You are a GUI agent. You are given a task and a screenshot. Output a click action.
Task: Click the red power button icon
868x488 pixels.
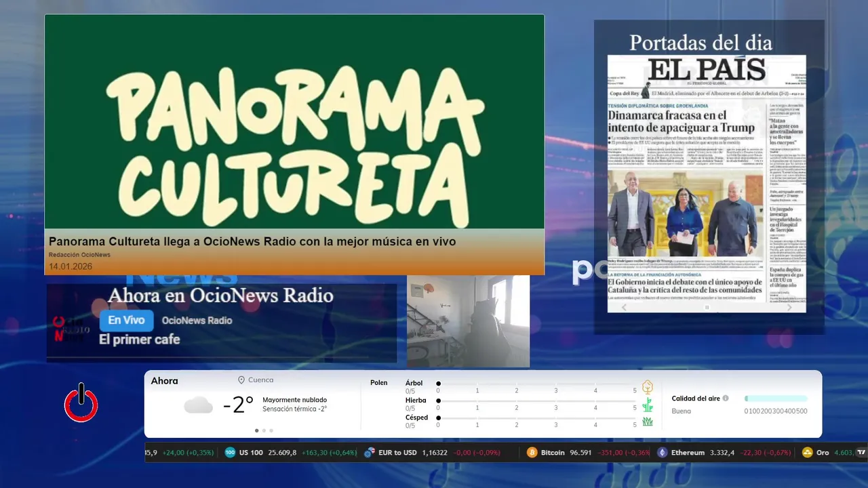pyautogui.click(x=81, y=403)
